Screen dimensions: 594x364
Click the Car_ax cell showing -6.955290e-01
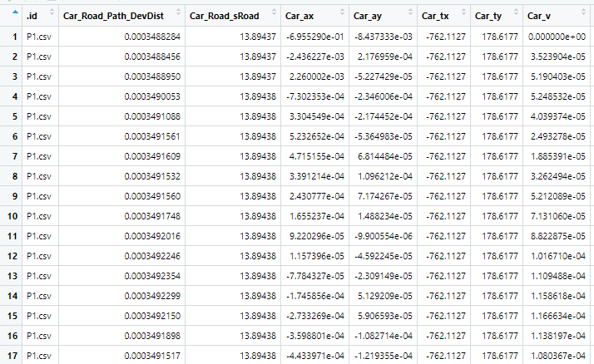pos(313,37)
